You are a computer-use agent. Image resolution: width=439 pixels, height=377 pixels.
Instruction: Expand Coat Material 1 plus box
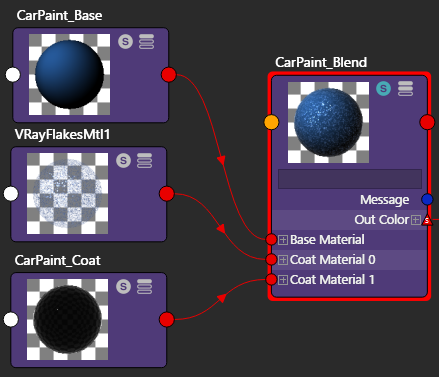(283, 280)
